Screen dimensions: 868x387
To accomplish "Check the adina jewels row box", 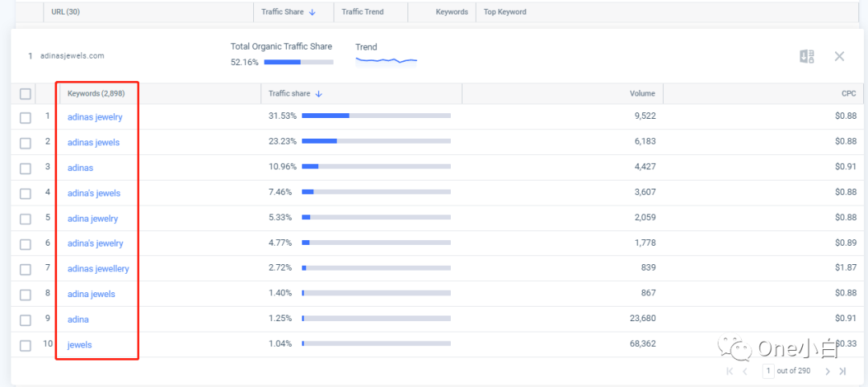I will pyautogui.click(x=26, y=295).
